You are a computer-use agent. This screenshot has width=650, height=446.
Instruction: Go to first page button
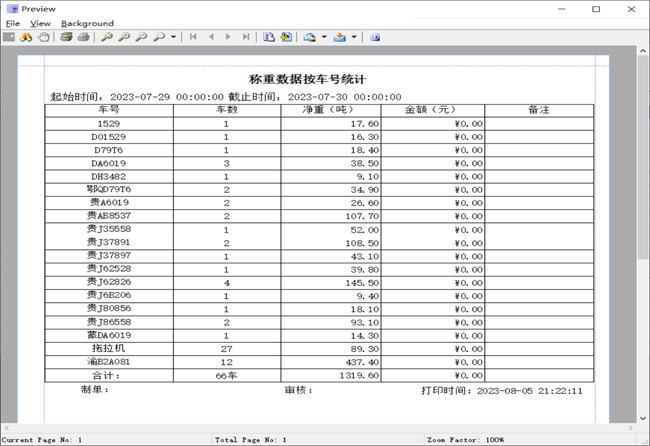[x=193, y=37]
